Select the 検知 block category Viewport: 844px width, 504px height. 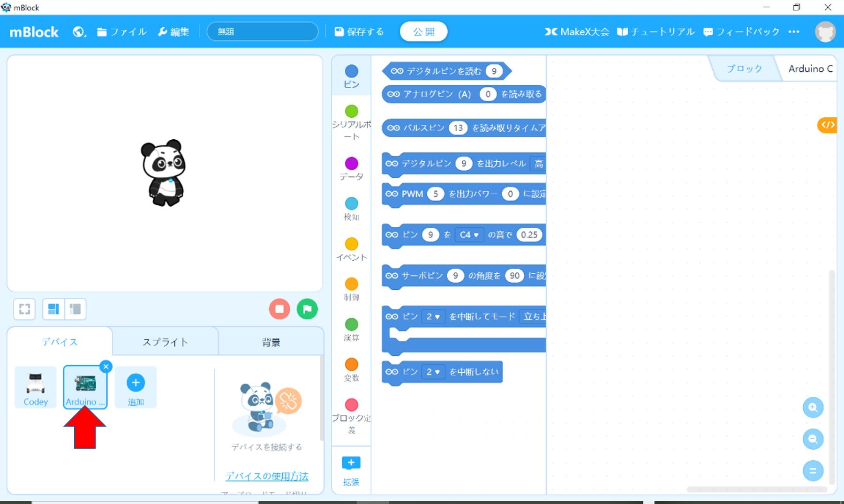[351, 209]
